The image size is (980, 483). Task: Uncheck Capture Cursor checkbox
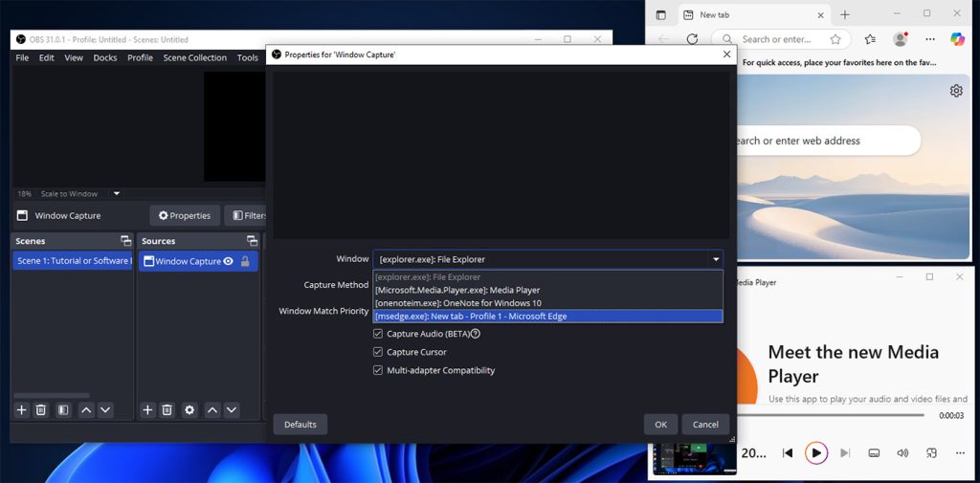[377, 352]
